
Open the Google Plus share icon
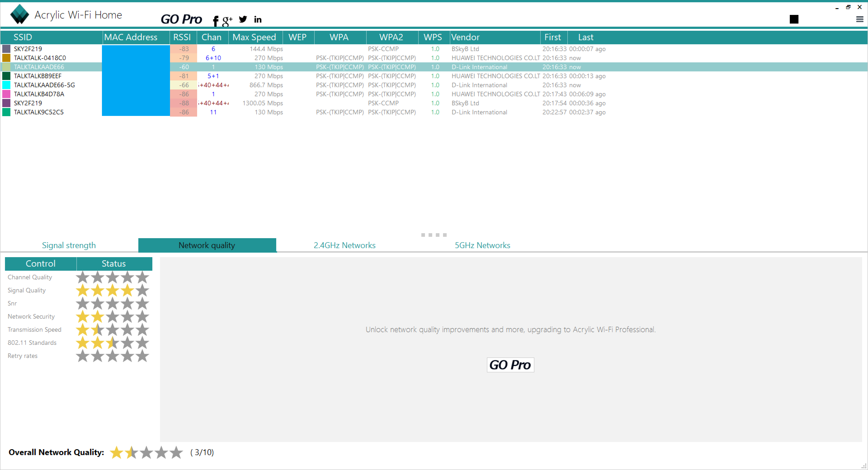227,21
